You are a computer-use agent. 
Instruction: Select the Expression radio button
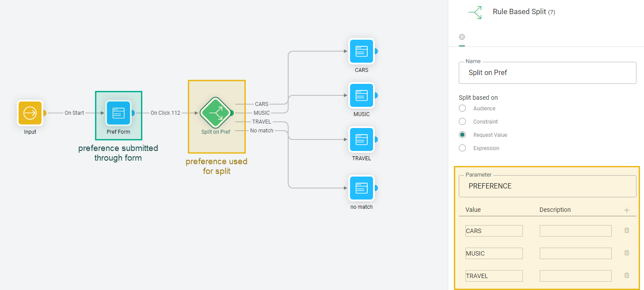click(x=462, y=148)
